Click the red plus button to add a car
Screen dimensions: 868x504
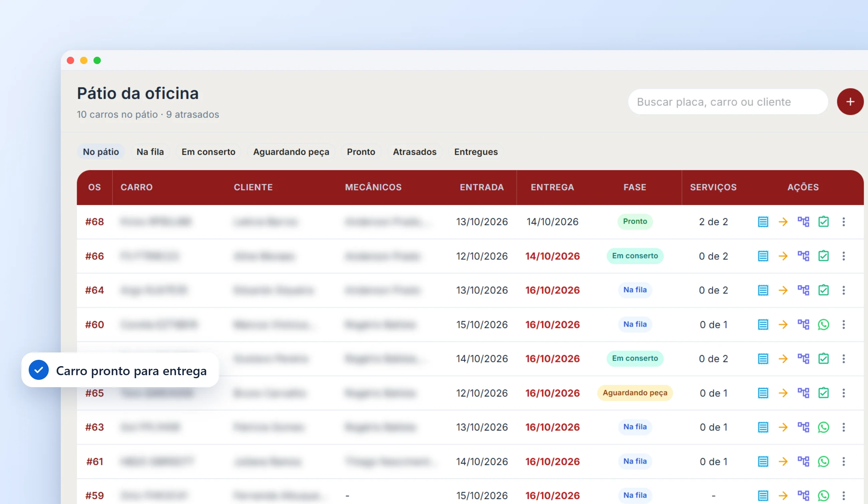(x=850, y=101)
